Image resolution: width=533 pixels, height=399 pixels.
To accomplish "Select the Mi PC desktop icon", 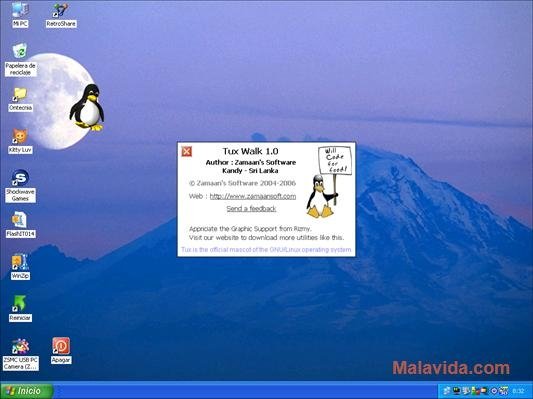I will [20, 14].
